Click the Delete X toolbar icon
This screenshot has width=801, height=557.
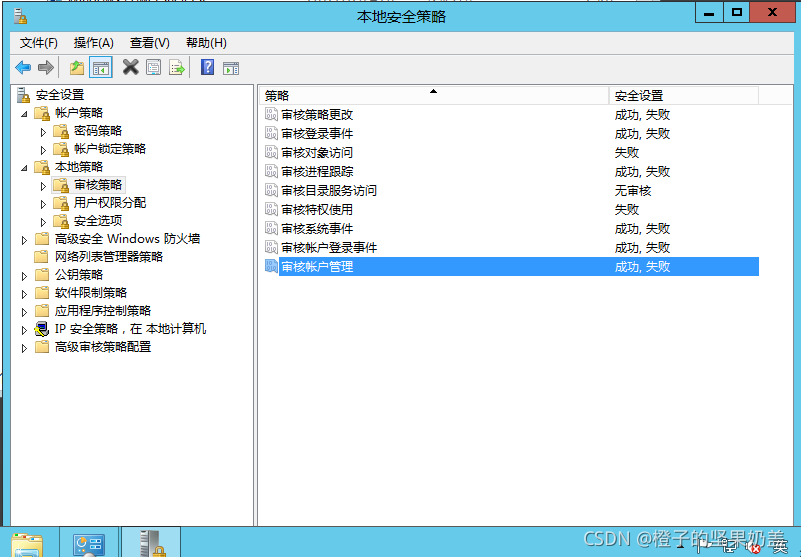pos(131,67)
